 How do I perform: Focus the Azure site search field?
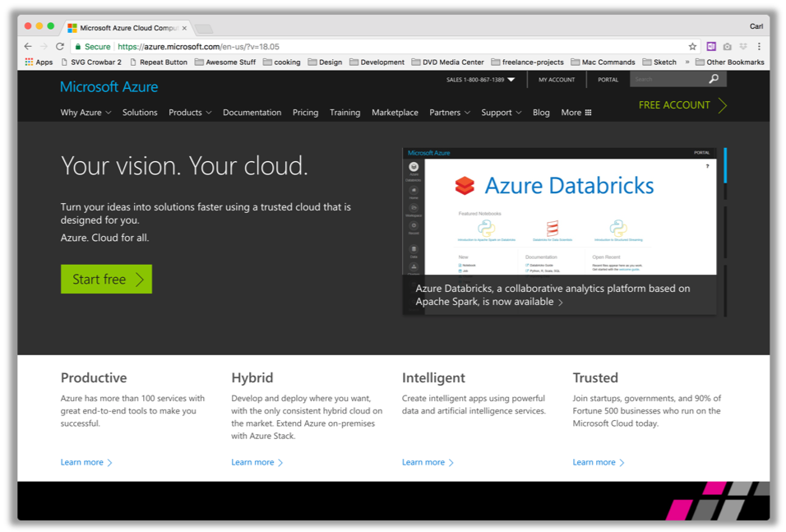coord(668,79)
